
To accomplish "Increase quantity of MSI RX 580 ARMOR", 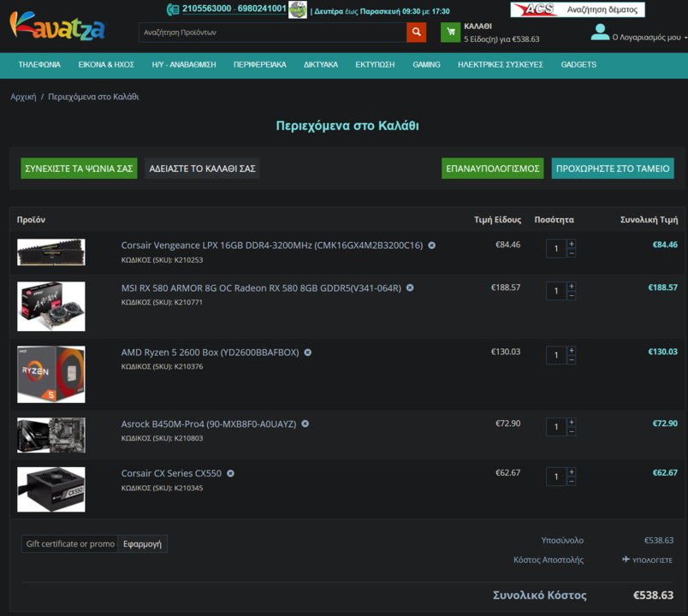I will tap(572, 286).
